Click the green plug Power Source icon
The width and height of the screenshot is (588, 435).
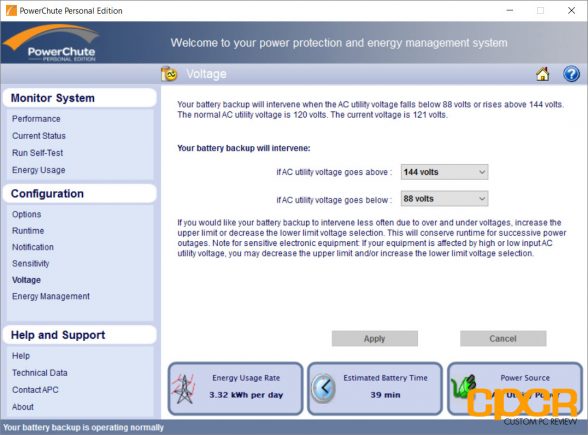click(x=464, y=386)
